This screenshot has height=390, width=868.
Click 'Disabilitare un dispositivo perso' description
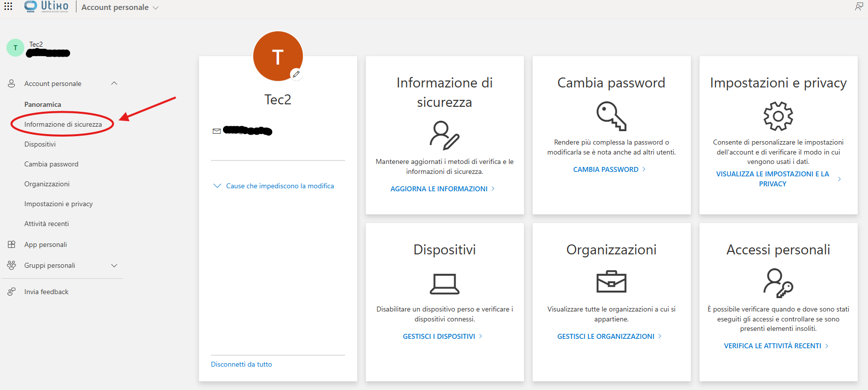pos(444,314)
